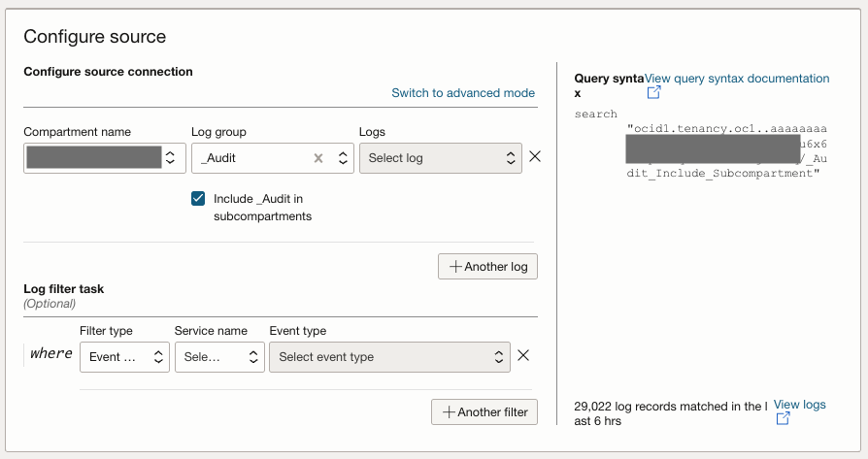Open the Filter type dropdown
This screenshot has height=459, width=868.
click(x=124, y=357)
